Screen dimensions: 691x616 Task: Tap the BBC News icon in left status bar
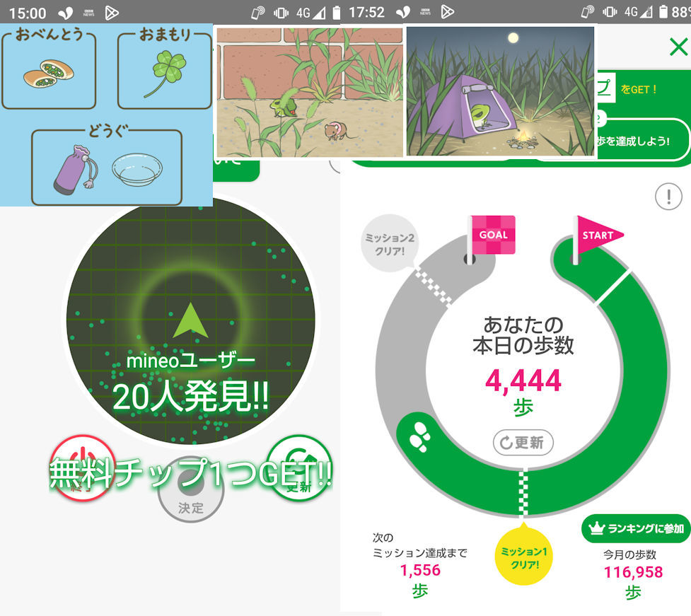pos(88,13)
